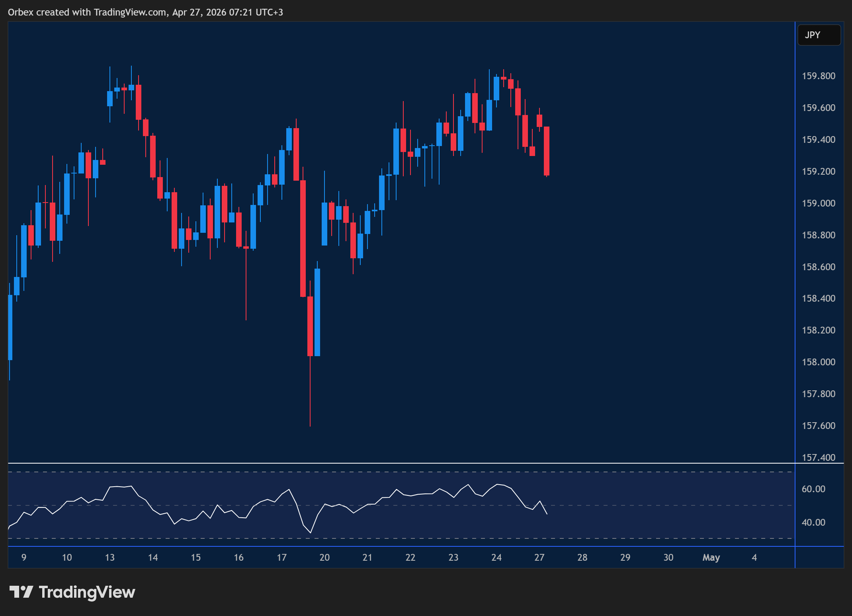Select the 20 label on the time axis
The image size is (852, 616).
[324, 558]
